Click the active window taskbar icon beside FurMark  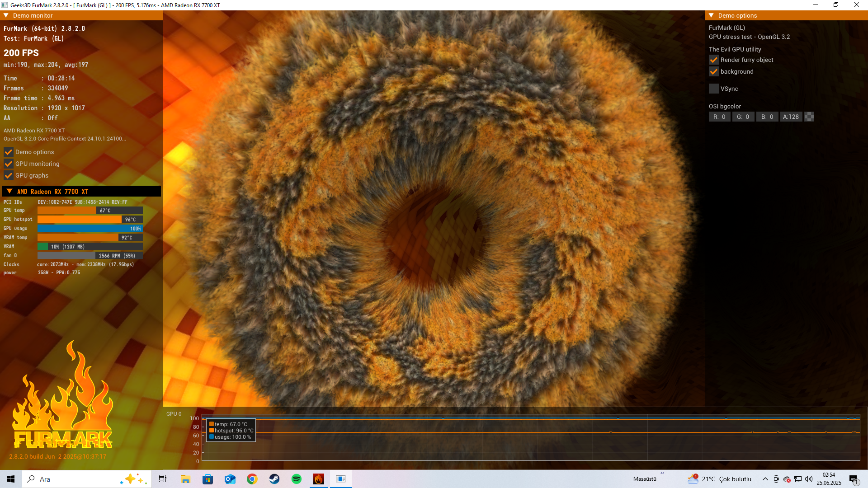[x=341, y=479]
